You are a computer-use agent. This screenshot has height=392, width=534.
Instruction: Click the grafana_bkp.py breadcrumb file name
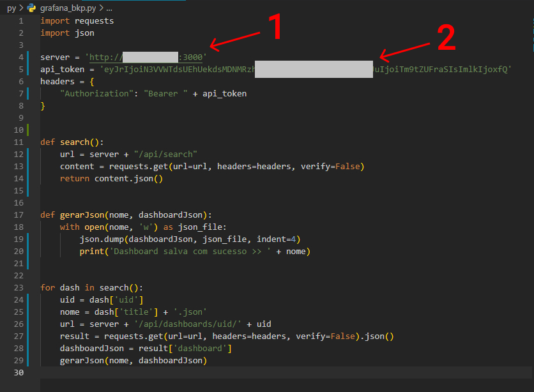pos(68,8)
